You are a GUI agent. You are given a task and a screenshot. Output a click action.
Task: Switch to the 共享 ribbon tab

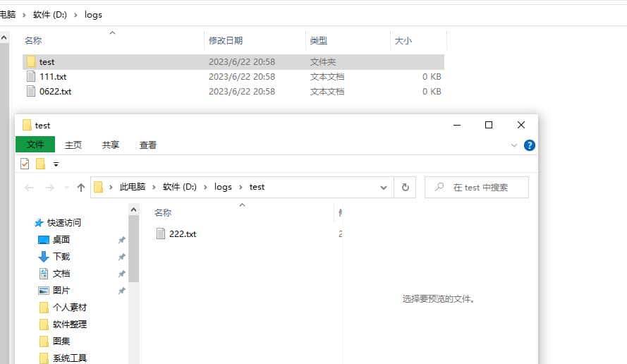pos(110,145)
